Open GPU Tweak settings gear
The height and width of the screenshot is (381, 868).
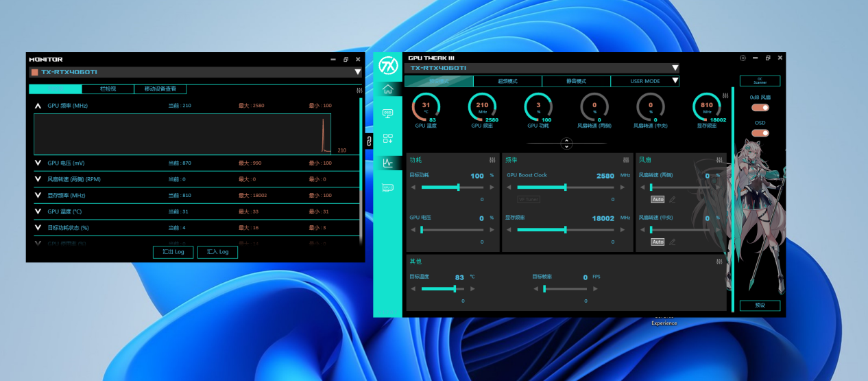click(x=743, y=58)
